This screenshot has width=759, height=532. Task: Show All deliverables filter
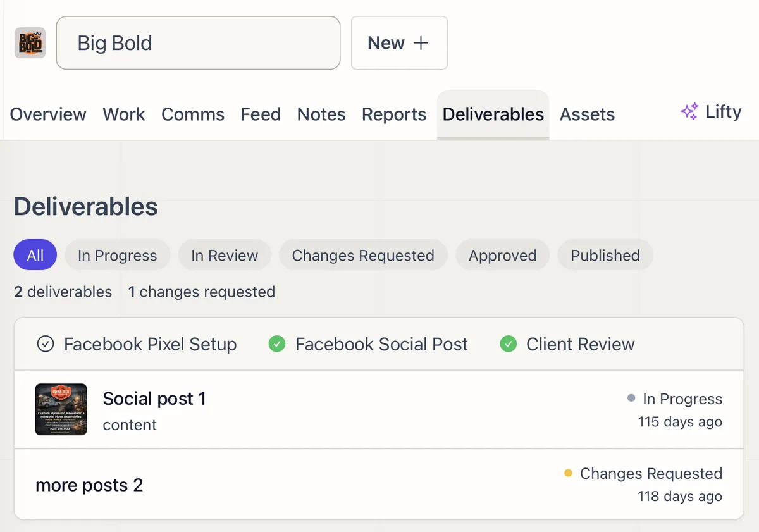coord(35,256)
